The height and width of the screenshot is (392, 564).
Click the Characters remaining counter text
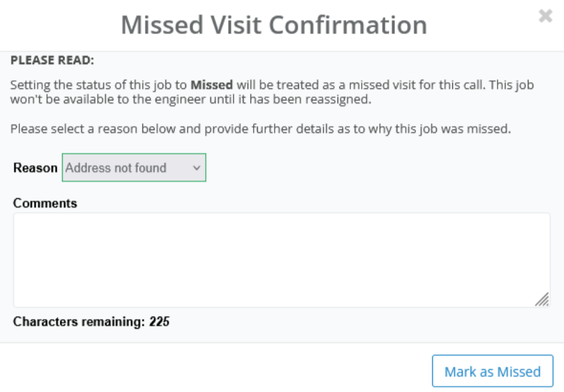click(x=79, y=322)
